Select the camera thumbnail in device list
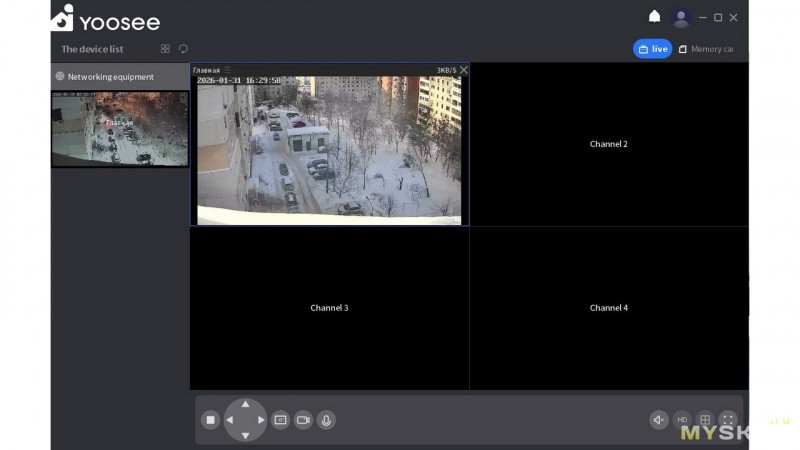This screenshot has width=800, height=450. pos(120,128)
